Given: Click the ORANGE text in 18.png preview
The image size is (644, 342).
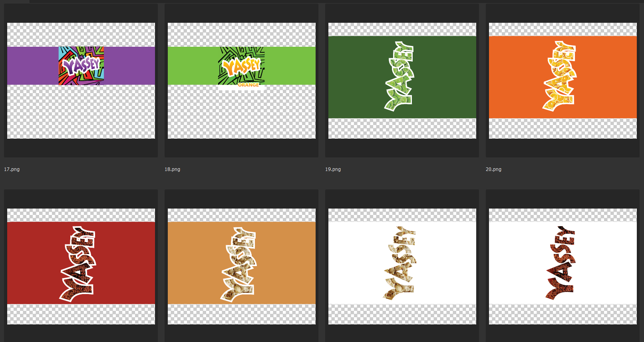Looking at the screenshot, I should point(248,85).
